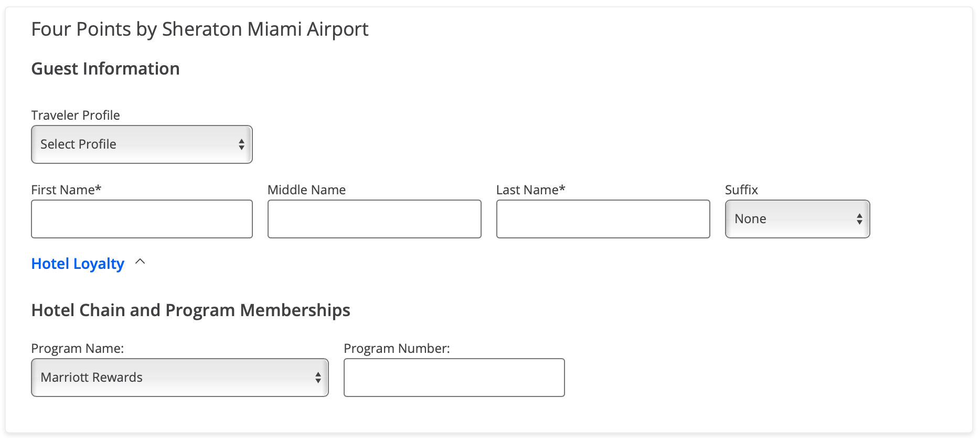This screenshot has height=439, width=980.
Task: Click inside the Middle Name field
Action: (374, 219)
